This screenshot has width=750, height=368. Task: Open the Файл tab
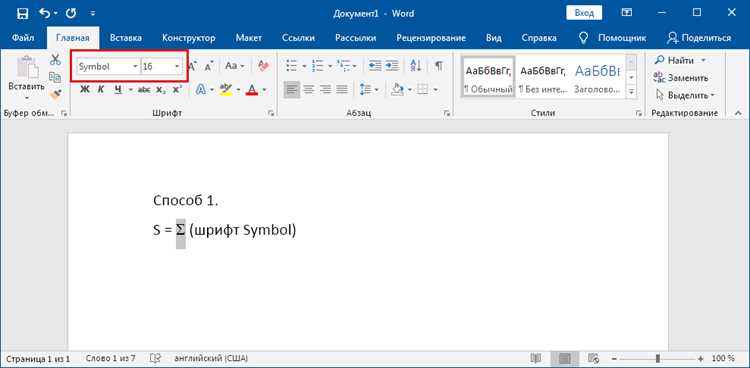click(x=22, y=38)
